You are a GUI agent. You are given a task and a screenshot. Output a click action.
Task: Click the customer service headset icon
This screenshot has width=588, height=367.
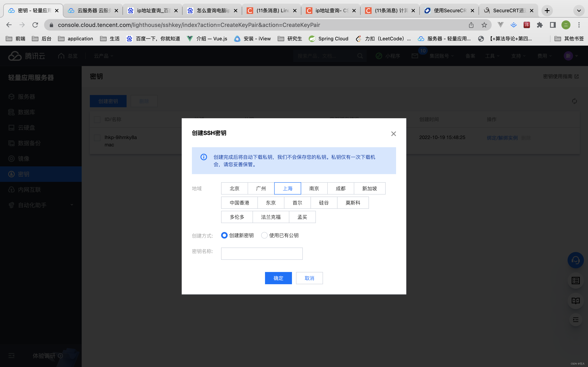pyautogui.click(x=575, y=260)
